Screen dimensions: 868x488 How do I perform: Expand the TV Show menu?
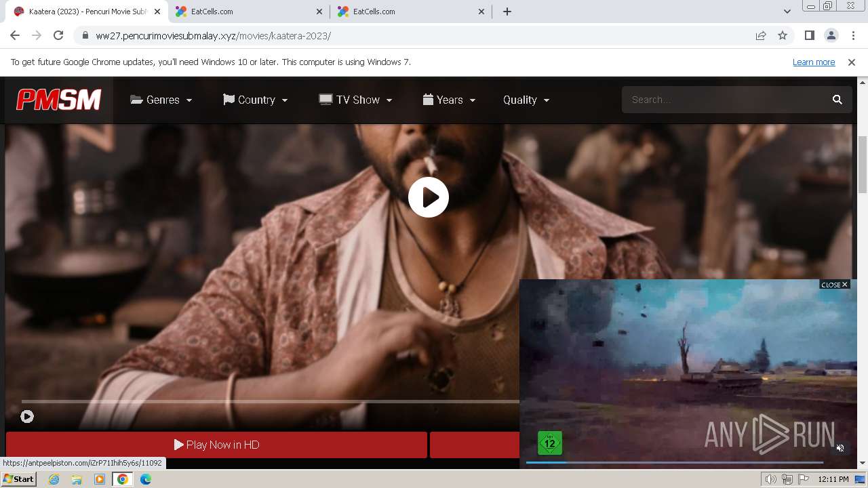[x=356, y=100]
